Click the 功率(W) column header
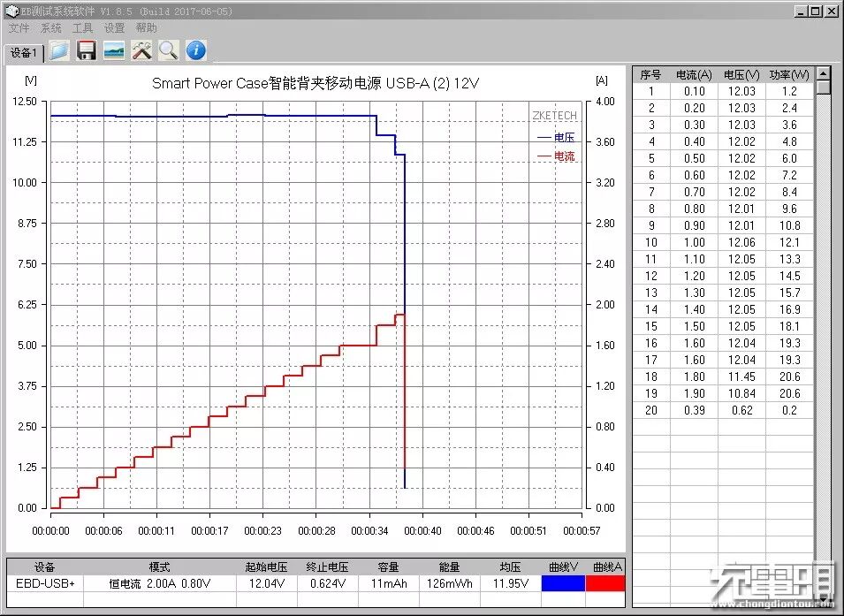 point(789,75)
